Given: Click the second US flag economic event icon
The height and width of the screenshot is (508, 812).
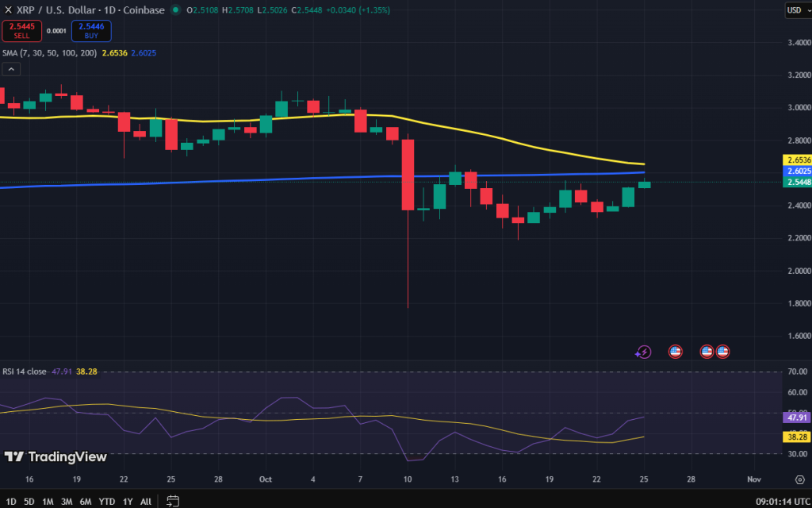Looking at the screenshot, I should coord(707,352).
